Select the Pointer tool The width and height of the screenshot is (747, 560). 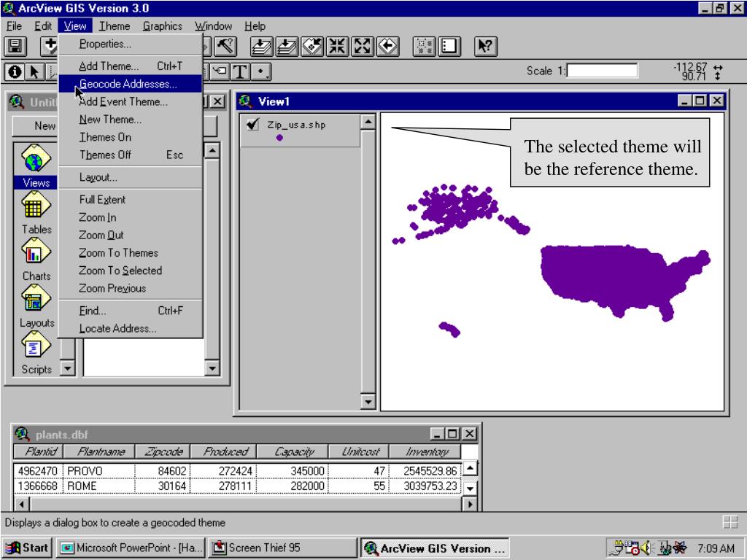[34, 72]
